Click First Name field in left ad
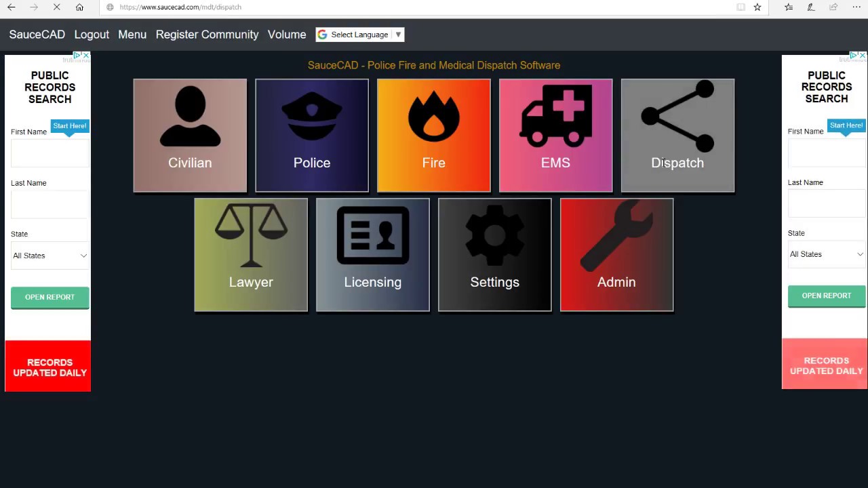The image size is (868, 488). tap(50, 153)
